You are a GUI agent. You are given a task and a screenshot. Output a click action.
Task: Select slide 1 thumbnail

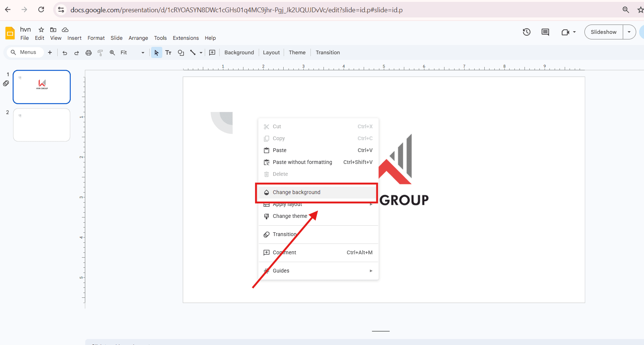click(42, 87)
